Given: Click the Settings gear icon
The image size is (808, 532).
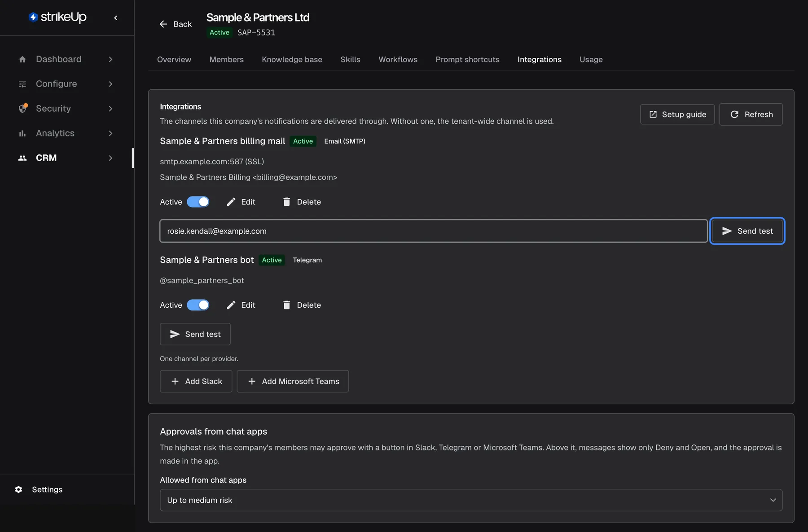Looking at the screenshot, I should click(18, 489).
